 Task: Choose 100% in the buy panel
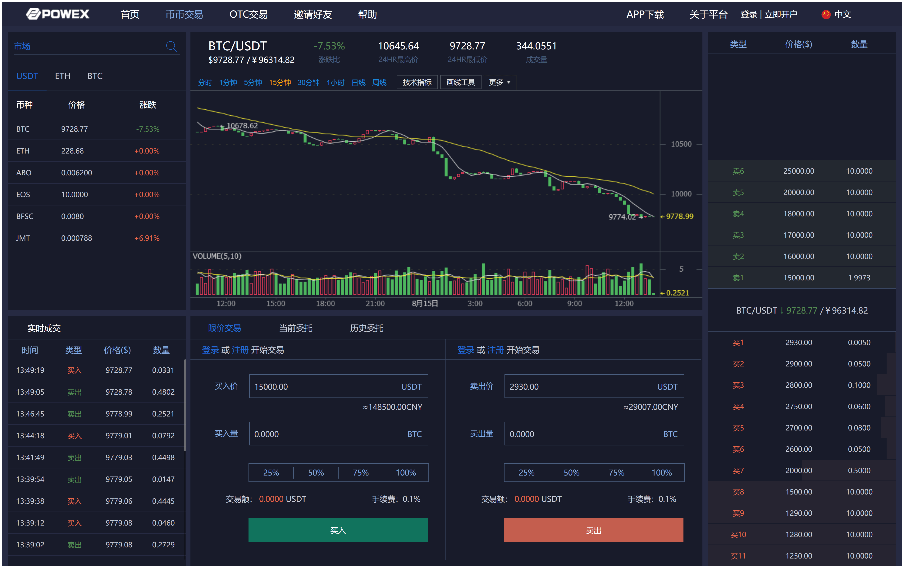[406, 473]
